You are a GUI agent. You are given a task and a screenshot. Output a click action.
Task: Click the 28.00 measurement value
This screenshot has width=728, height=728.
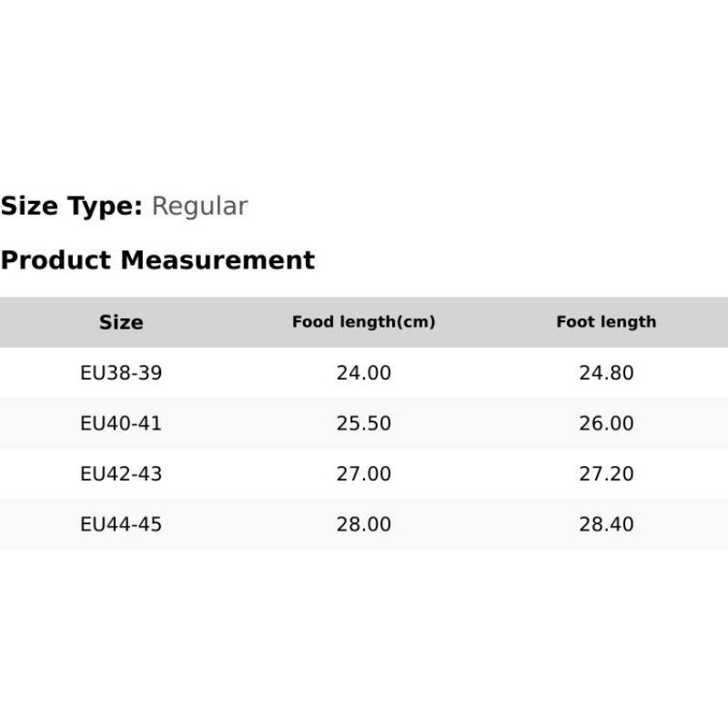pyautogui.click(x=363, y=524)
